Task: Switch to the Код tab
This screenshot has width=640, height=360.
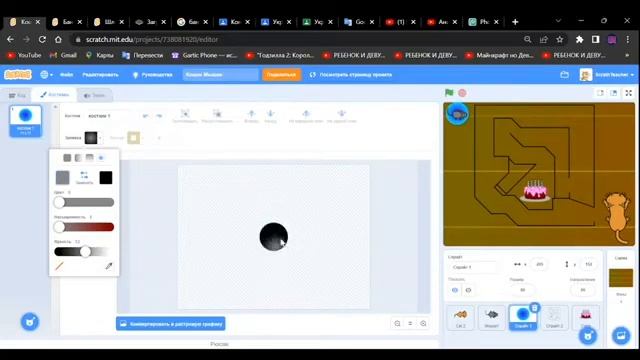Action: 17,95
